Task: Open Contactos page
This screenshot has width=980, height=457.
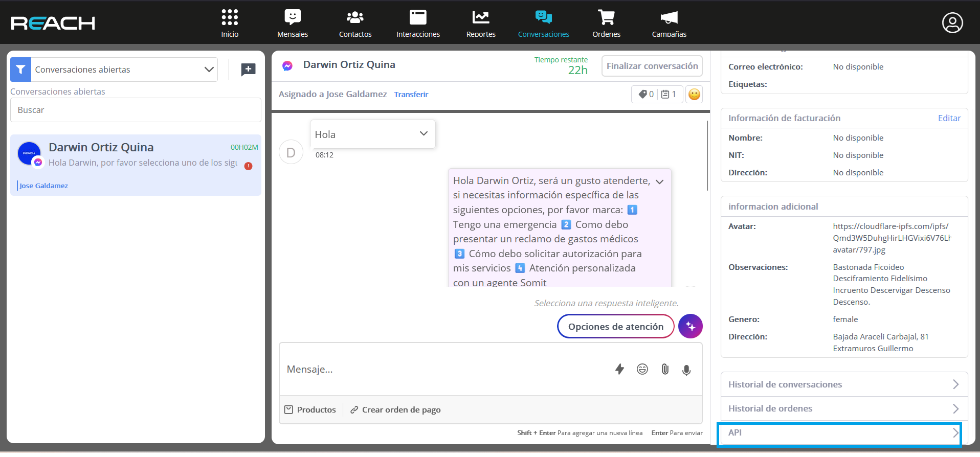Action: pyautogui.click(x=355, y=23)
